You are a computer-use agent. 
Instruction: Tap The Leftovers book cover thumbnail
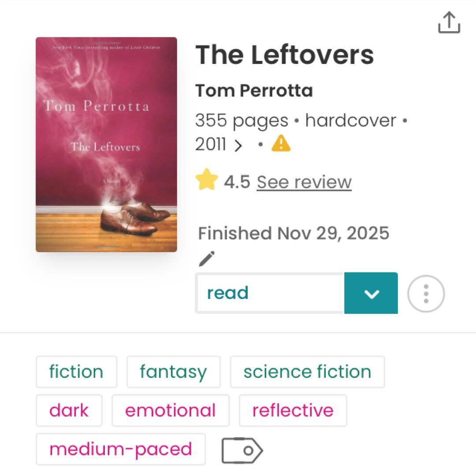106,145
